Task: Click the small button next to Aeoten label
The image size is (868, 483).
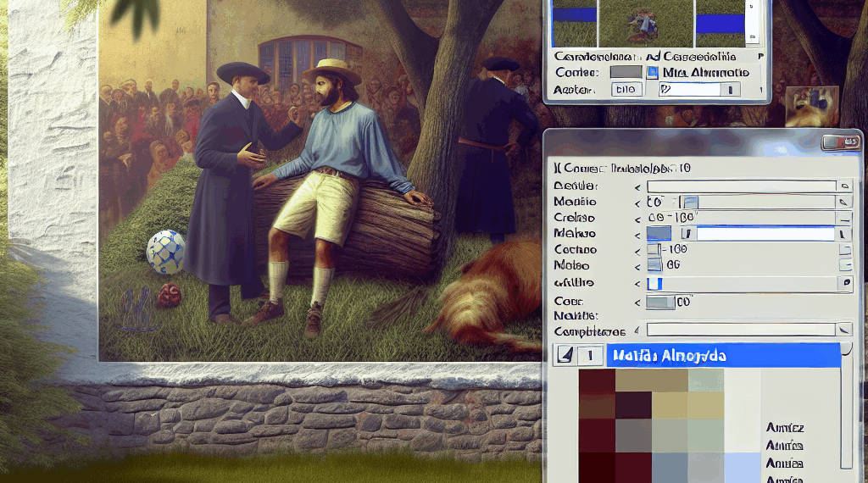Action: [x=626, y=89]
